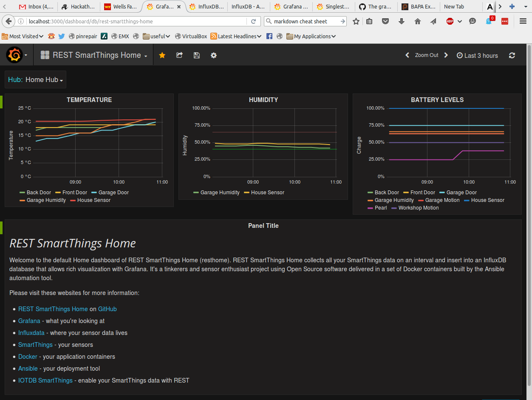Toggle Workshop Motion in Battery Levels legend

click(415, 208)
